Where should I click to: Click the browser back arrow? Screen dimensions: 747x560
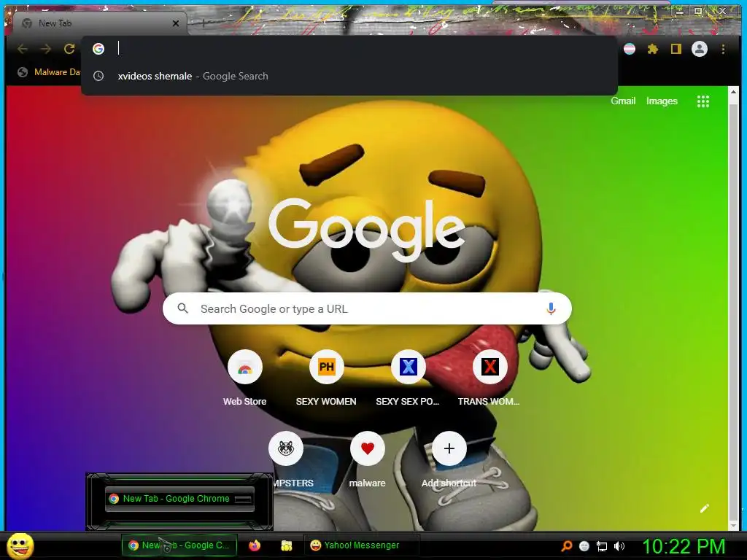pos(23,49)
